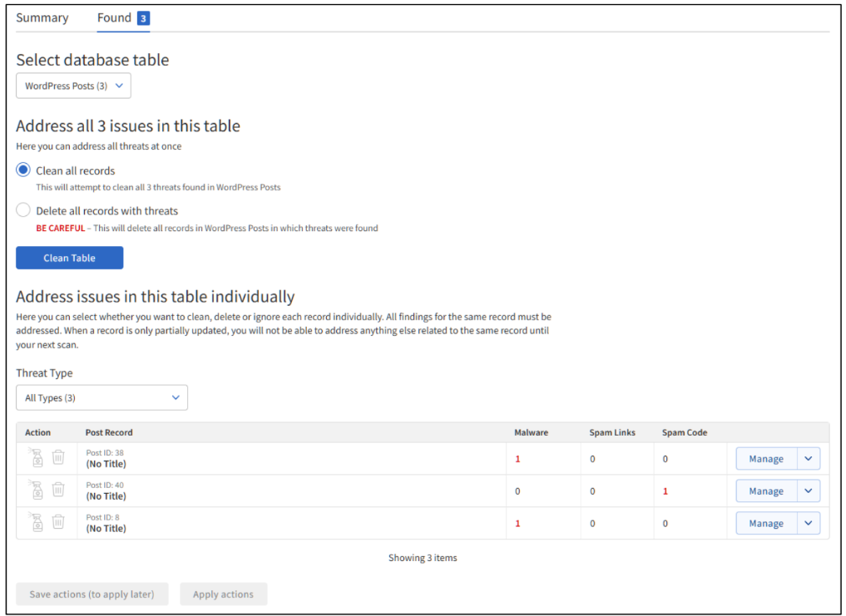This screenshot has height=616, width=846.
Task: Select the clean spray icon for Post ID 8
Action: [37, 523]
